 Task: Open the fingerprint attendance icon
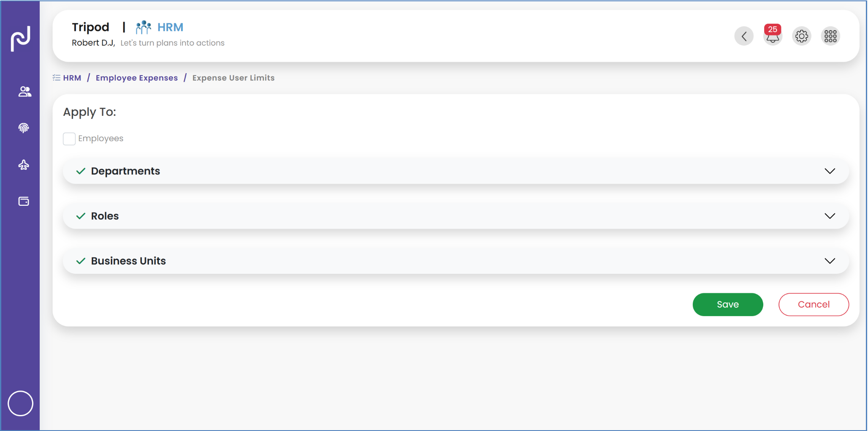[x=24, y=128]
